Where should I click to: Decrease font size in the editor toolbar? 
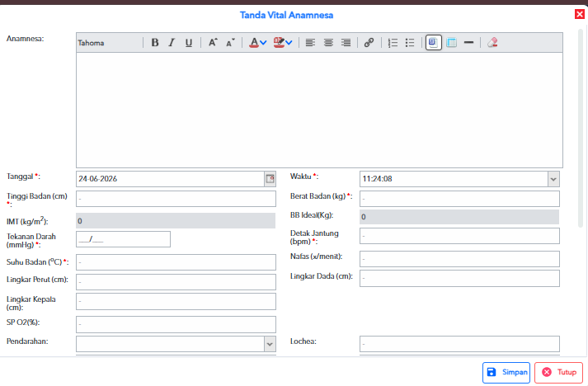point(230,43)
